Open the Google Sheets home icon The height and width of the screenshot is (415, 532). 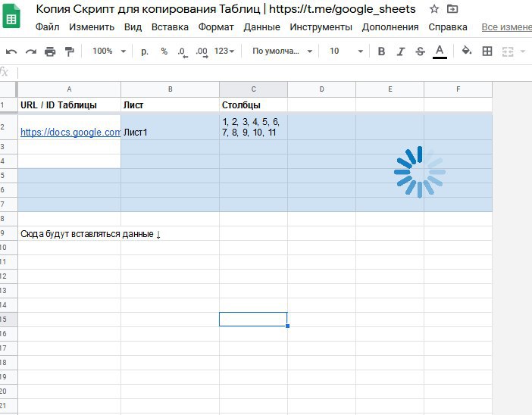[11, 16]
